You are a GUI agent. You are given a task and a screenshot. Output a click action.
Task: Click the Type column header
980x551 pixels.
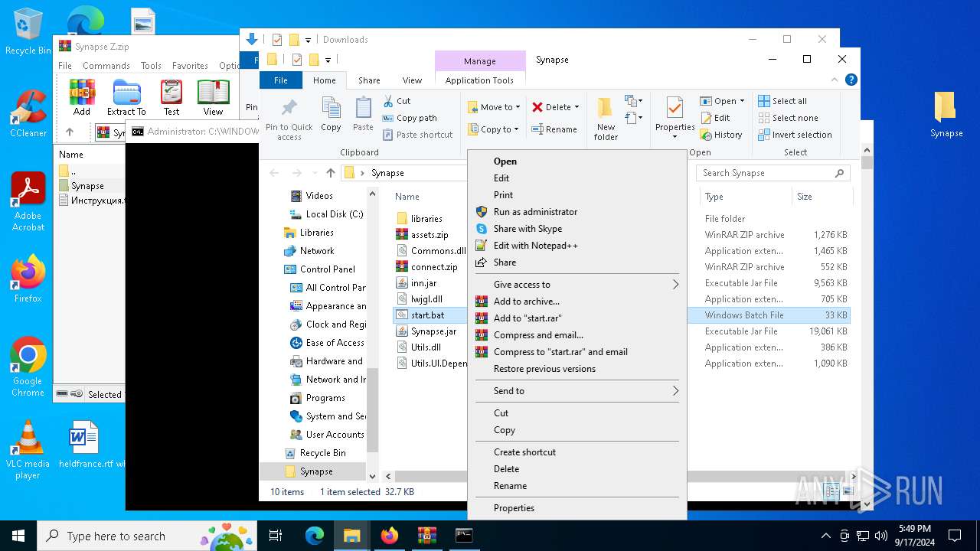coord(746,197)
